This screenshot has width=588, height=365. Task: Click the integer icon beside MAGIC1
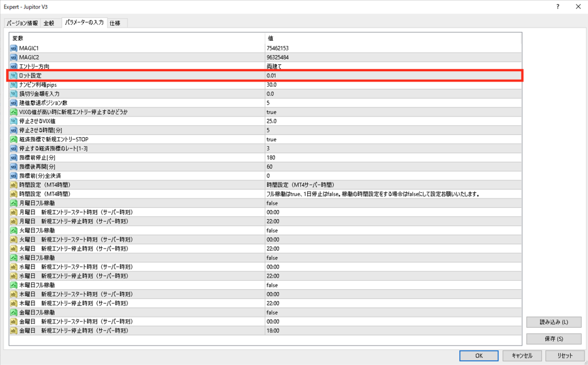tap(14, 48)
